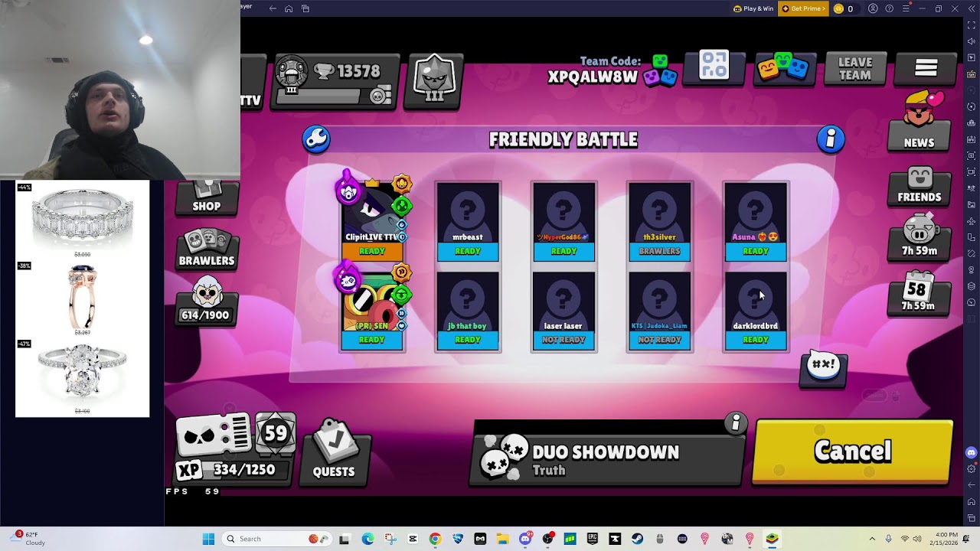980x551 pixels.
Task: Open the emulator help icon
Action: tap(889, 8)
